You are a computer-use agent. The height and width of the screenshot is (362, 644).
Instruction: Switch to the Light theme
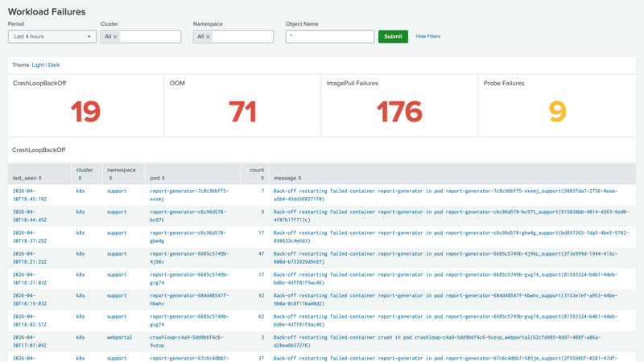click(38, 65)
